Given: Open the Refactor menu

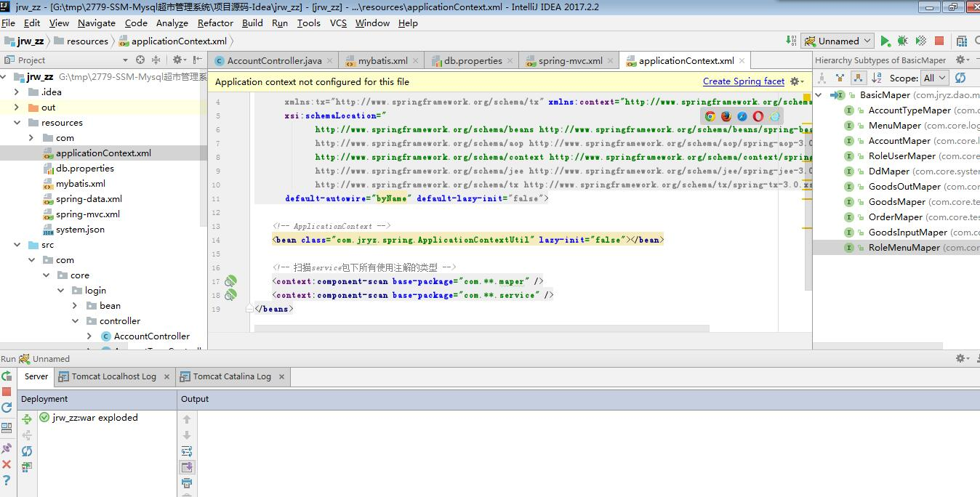Looking at the screenshot, I should (214, 23).
